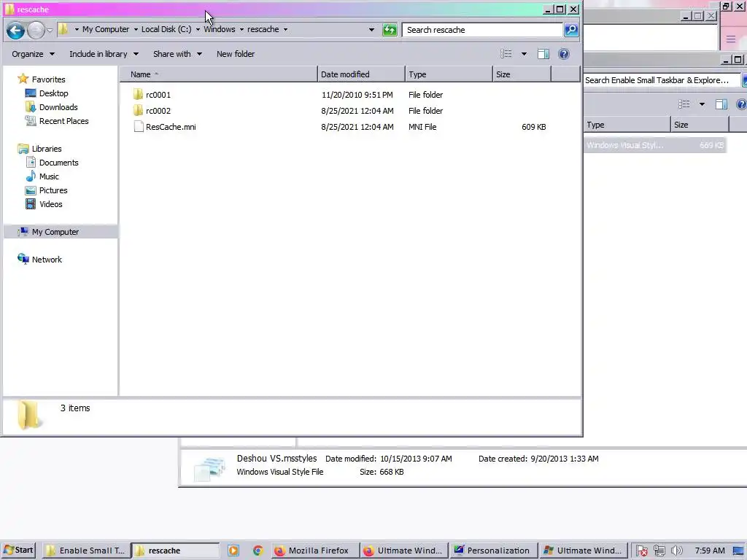Sort by the Size column header
The width and height of the screenshot is (747, 560).
point(522,74)
